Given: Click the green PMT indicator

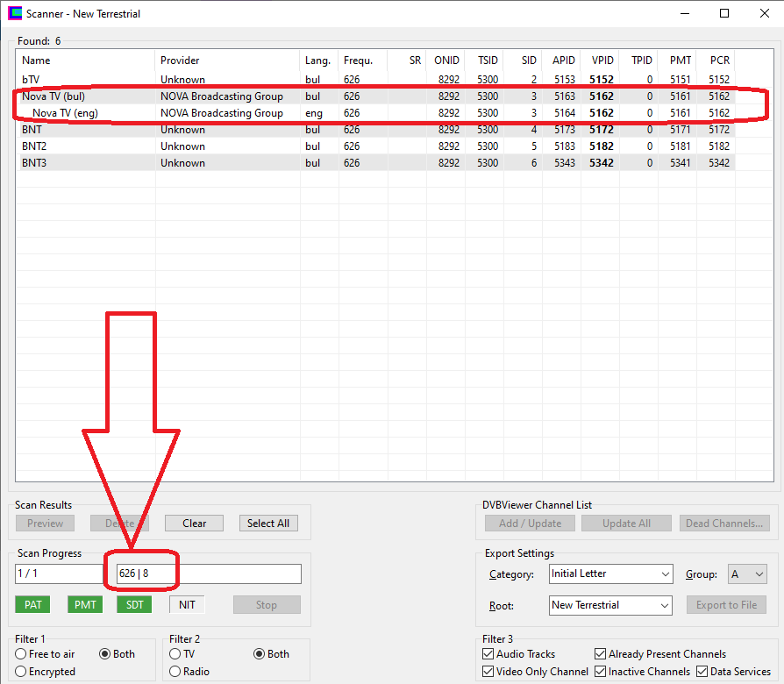Looking at the screenshot, I should [85, 605].
